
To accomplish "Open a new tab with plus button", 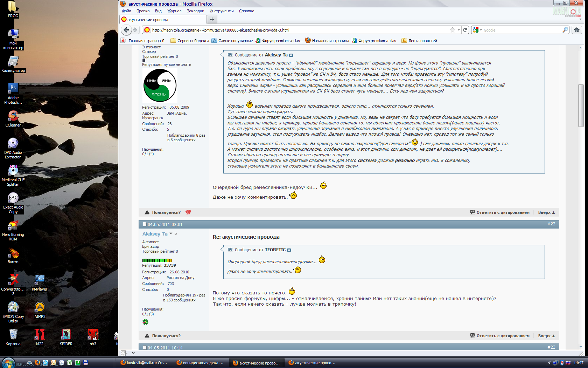I will [212, 19].
